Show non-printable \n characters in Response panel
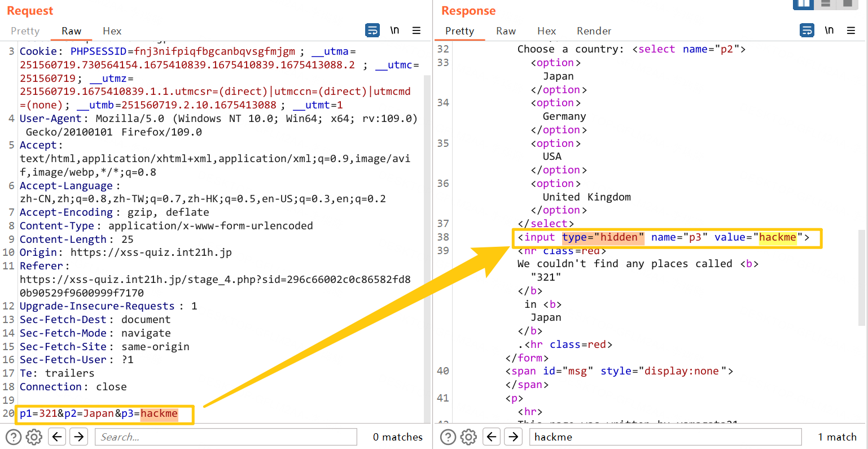This screenshot has width=868, height=449. [829, 30]
